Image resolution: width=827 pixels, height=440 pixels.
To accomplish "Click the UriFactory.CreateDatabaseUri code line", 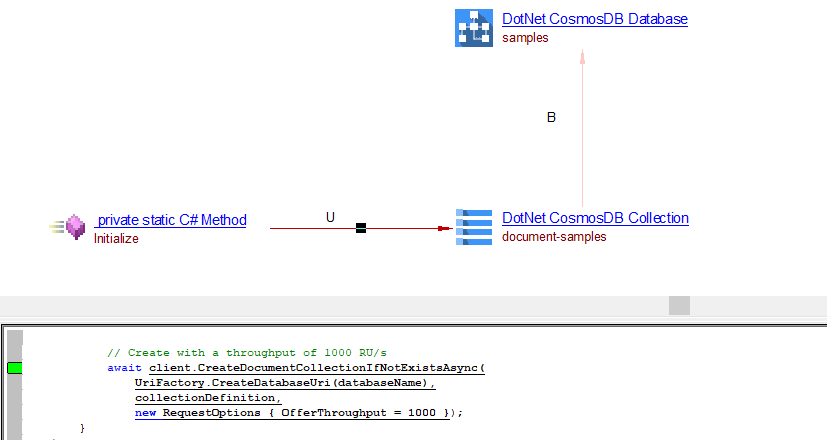I will pyautogui.click(x=284, y=383).
